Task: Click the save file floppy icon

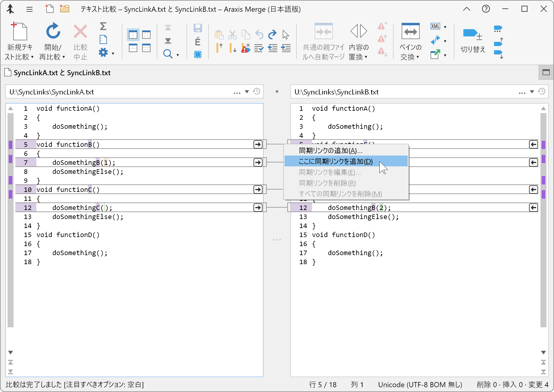Action: click(198, 28)
